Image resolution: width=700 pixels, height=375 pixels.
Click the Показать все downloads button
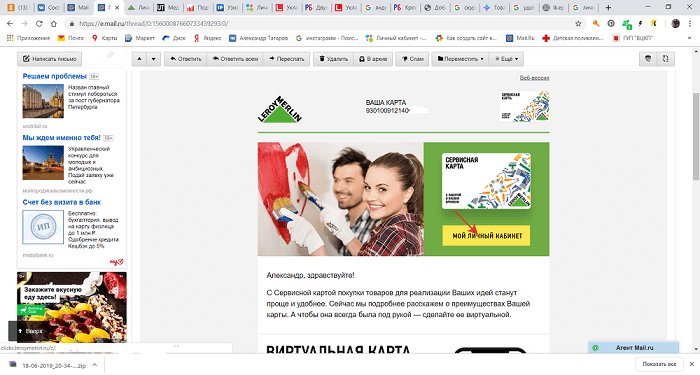[659, 364]
